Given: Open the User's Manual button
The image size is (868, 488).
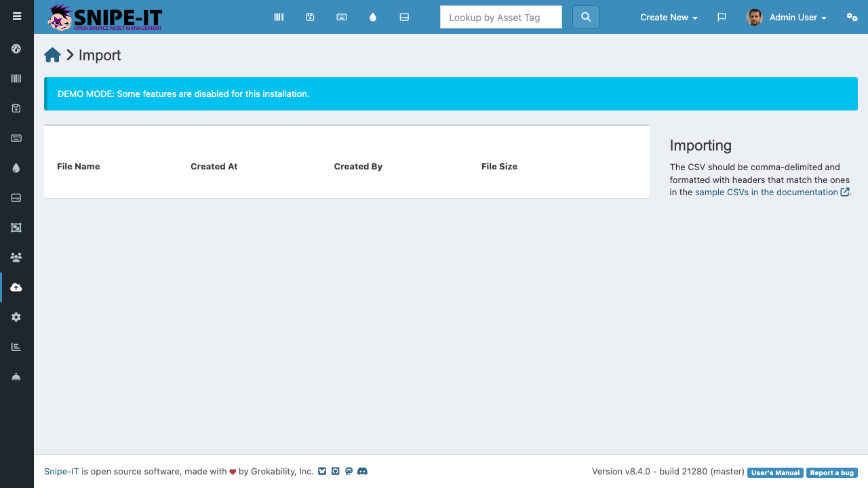Looking at the screenshot, I should [776, 472].
